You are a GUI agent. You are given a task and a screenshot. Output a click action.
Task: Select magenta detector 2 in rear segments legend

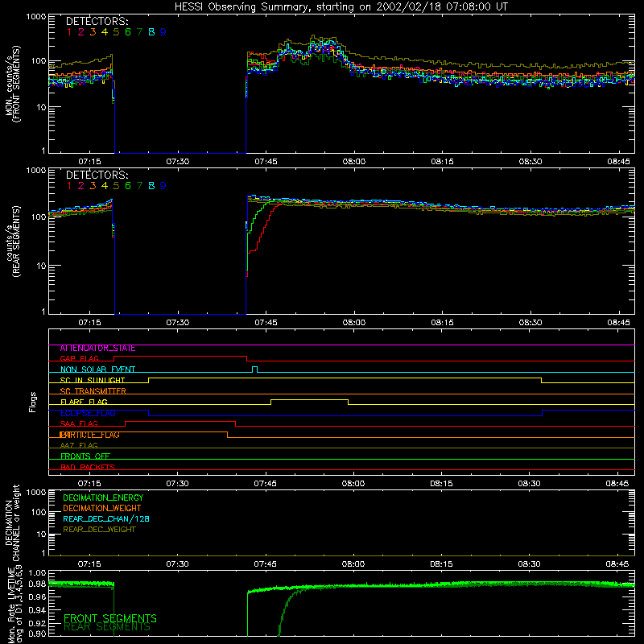click(x=81, y=186)
